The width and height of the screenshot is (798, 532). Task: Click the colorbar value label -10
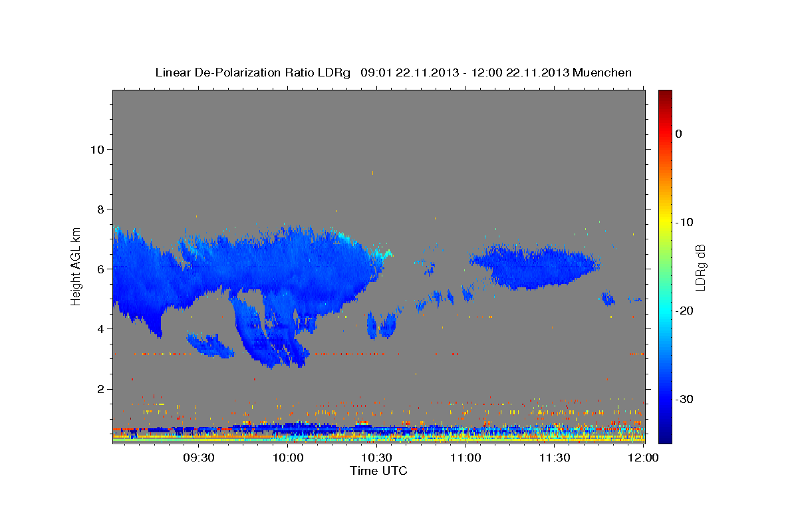[684, 222]
